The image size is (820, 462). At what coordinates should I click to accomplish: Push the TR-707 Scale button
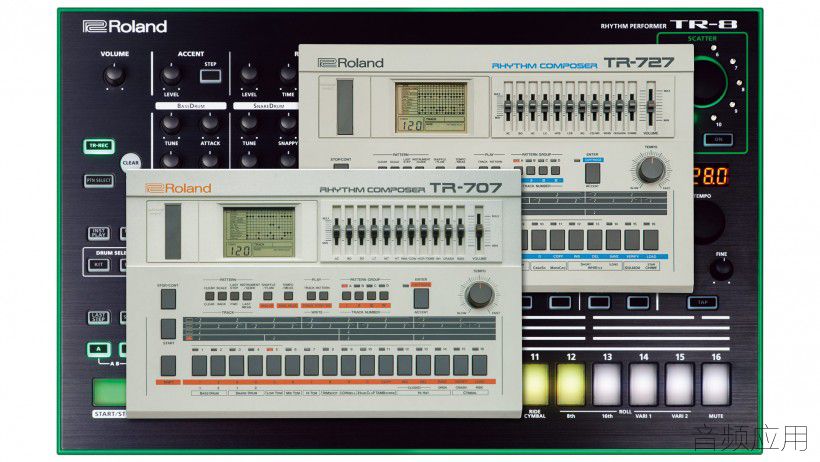222,296
